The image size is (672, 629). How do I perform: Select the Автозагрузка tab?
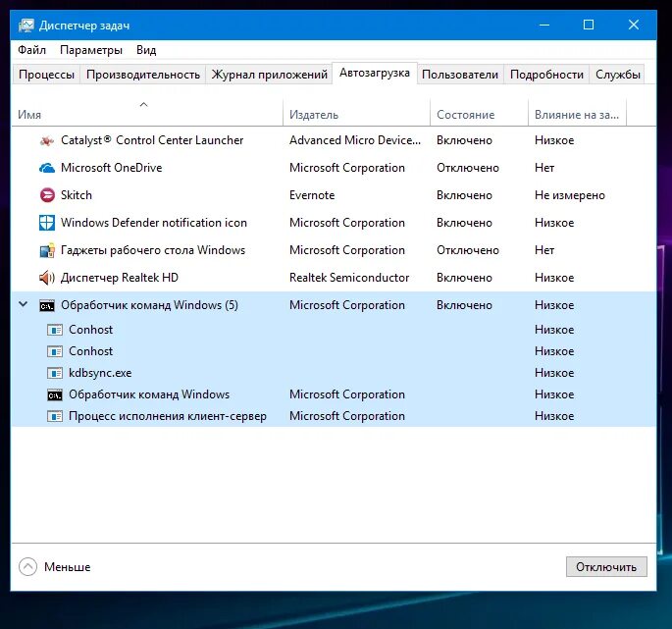coord(375,73)
